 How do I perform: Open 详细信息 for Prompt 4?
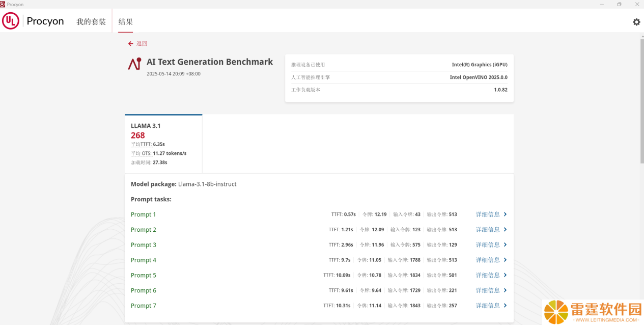pyautogui.click(x=488, y=260)
